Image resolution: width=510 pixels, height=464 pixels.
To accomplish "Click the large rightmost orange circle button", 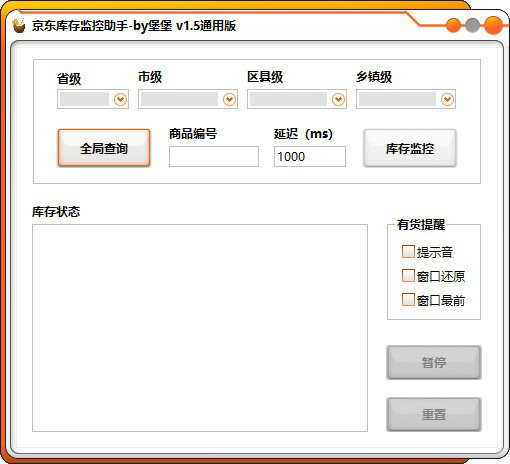I will pos(493,25).
